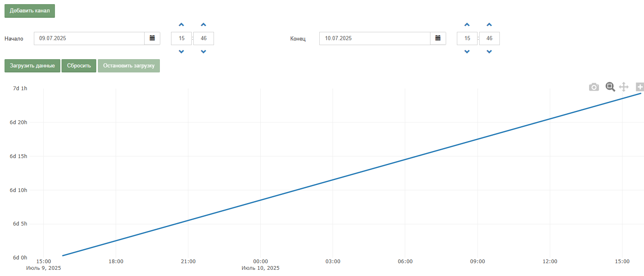Increase the start hour with up chevron
Viewport: 644px width, 276px height.
pyautogui.click(x=181, y=25)
